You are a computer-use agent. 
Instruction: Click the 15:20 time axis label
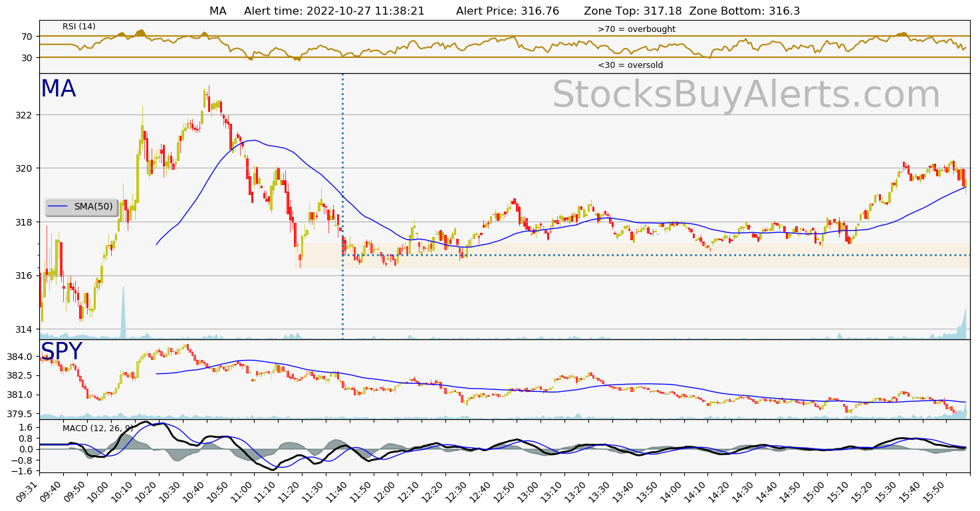[x=864, y=491]
